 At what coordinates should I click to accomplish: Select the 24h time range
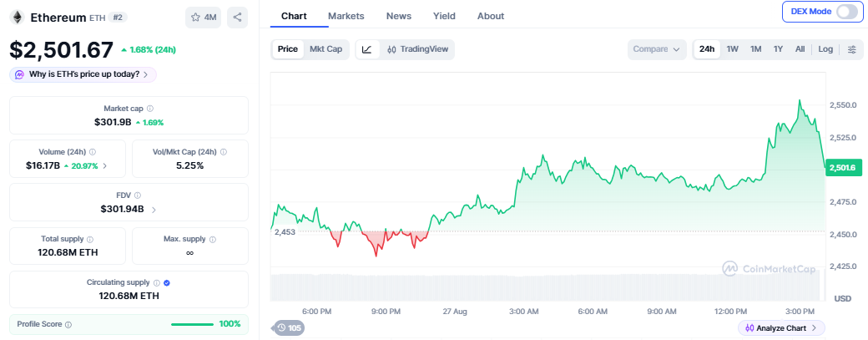click(x=707, y=49)
